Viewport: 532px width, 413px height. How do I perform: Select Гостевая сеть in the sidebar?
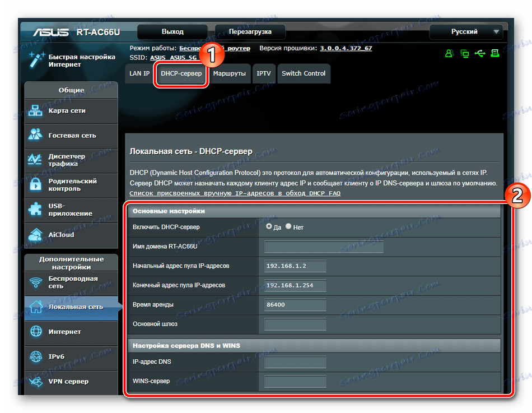pos(72,136)
